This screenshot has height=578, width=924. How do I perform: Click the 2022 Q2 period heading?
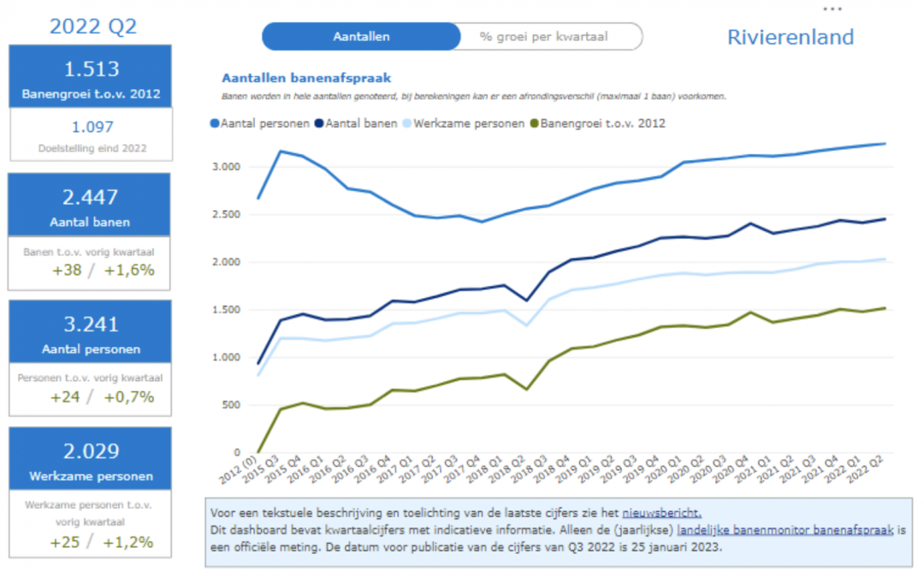click(x=92, y=26)
